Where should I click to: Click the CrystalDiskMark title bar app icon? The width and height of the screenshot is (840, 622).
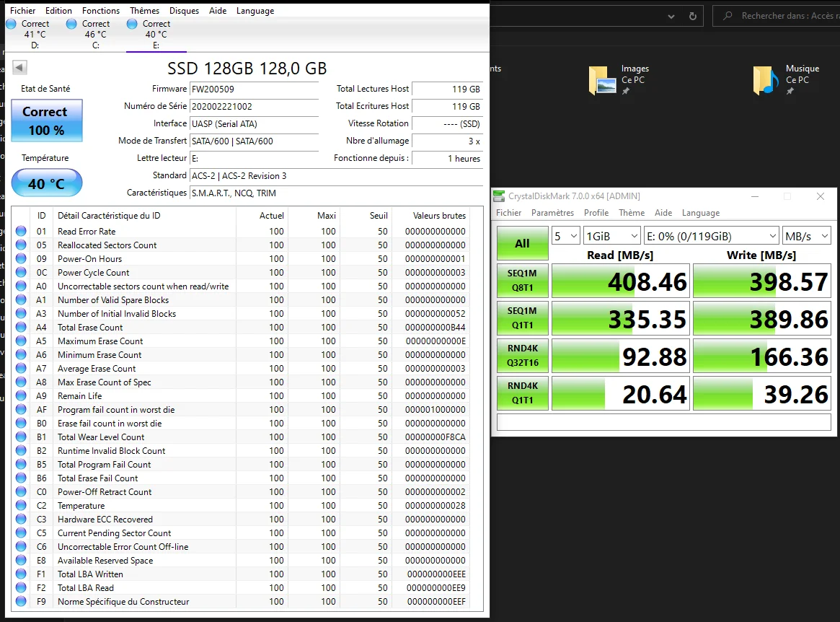pyautogui.click(x=499, y=196)
